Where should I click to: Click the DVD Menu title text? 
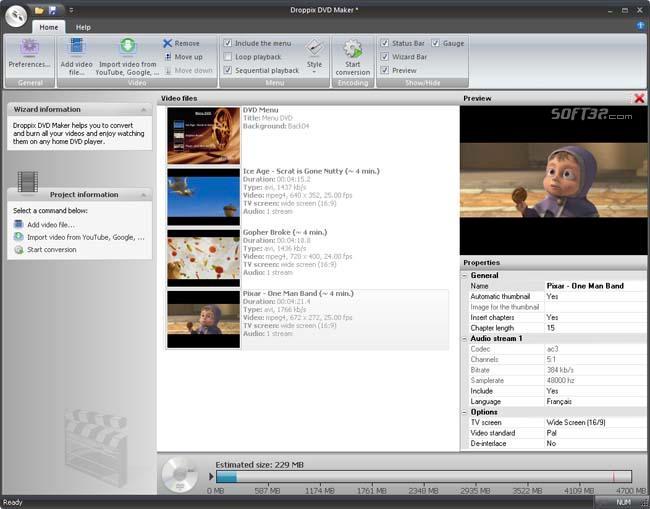260,110
